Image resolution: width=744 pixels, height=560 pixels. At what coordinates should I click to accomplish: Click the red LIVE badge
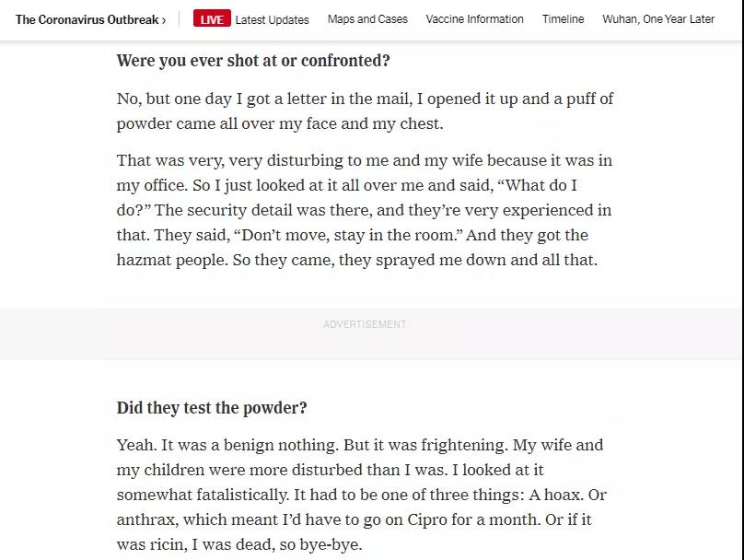click(211, 19)
